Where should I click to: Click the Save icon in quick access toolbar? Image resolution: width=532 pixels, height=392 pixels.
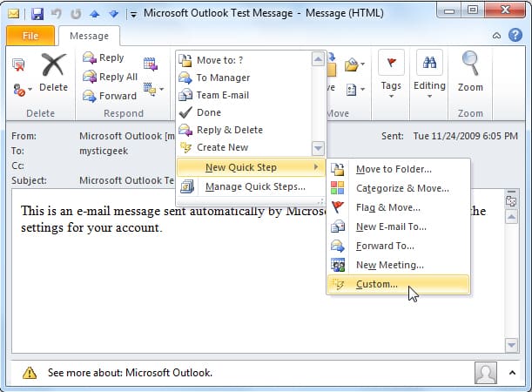pos(37,14)
